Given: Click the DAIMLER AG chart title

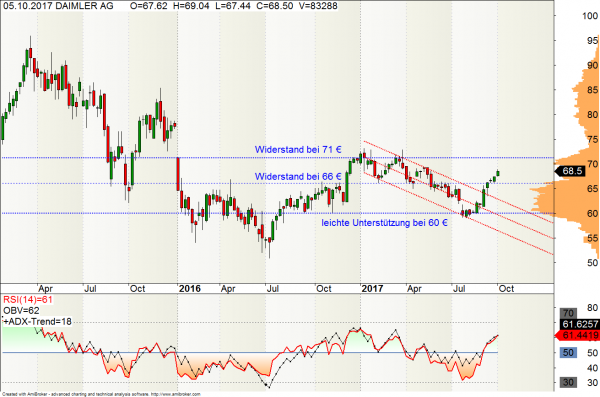Looking at the screenshot, I should [83, 6].
